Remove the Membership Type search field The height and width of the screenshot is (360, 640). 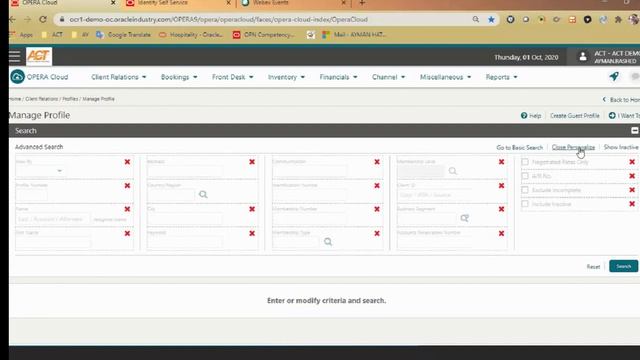tap(377, 233)
